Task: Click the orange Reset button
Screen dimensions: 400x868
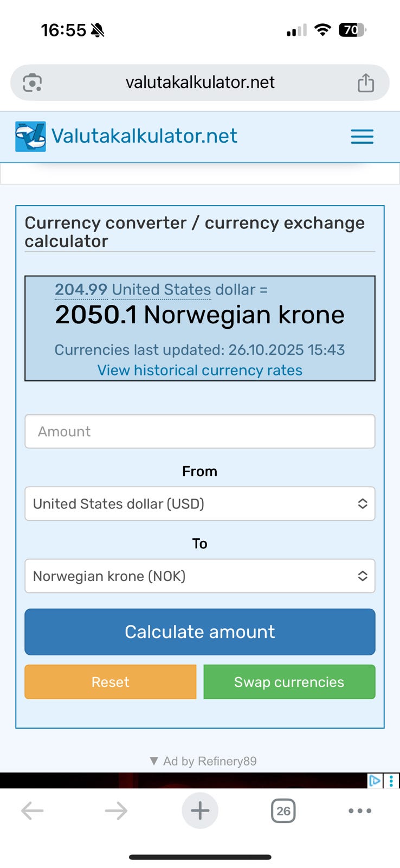Action: [111, 682]
